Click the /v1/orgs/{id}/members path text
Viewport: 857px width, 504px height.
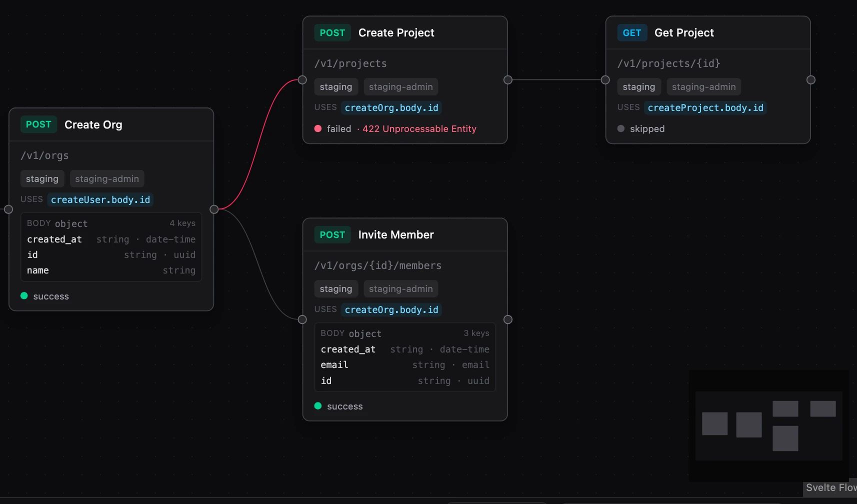pyautogui.click(x=378, y=266)
